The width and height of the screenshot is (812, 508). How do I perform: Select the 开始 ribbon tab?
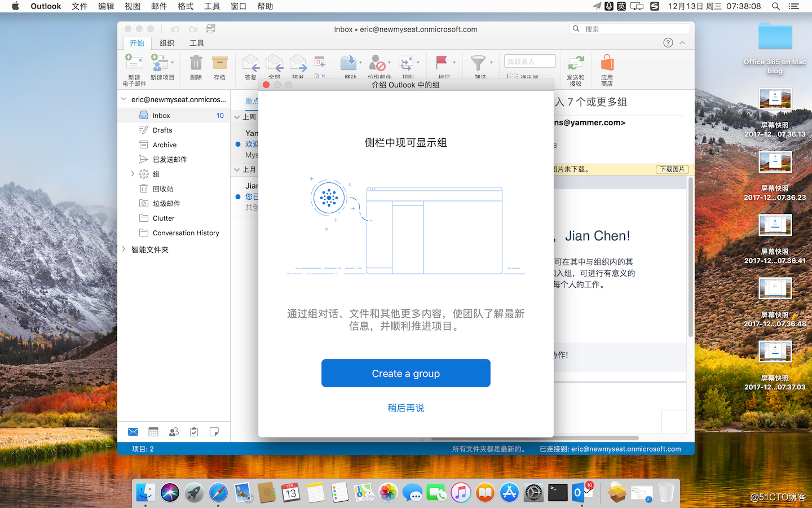[137, 43]
